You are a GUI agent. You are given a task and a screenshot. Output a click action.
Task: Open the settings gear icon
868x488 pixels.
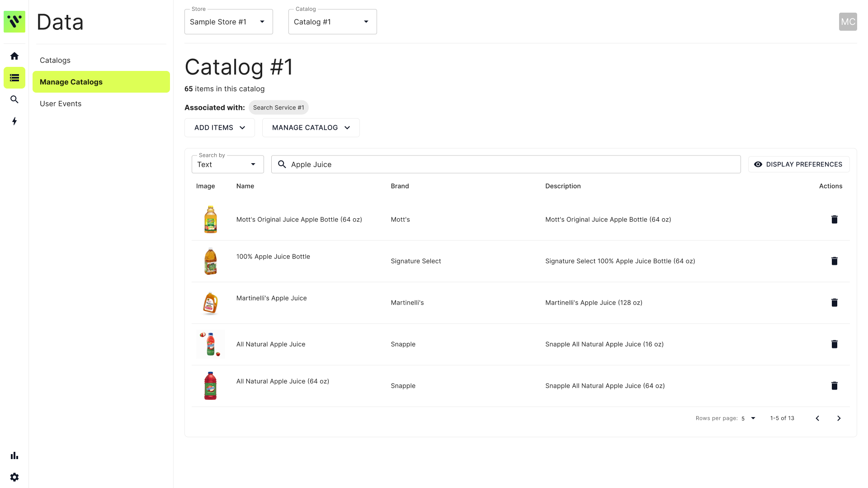14,477
